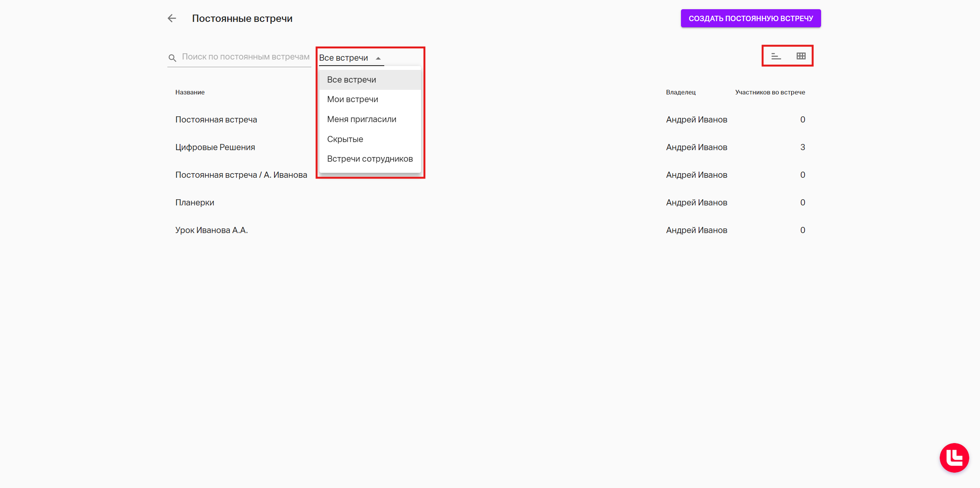
Task: Open the 'Цифровые Решения' meeting
Action: [x=215, y=147]
